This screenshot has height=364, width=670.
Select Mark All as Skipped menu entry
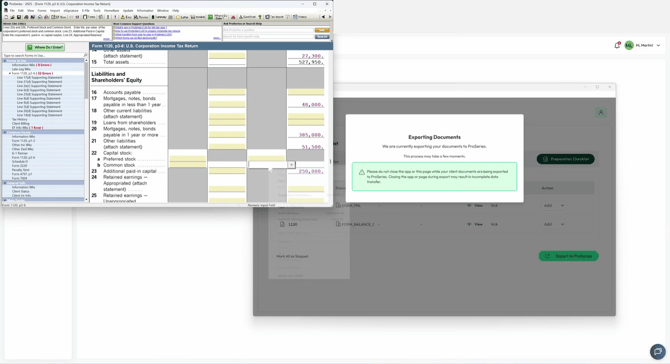coord(292,256)
